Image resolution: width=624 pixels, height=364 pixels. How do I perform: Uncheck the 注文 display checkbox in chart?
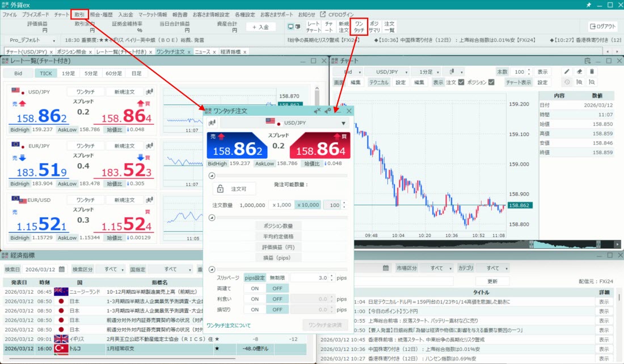[x=461, y=82]
